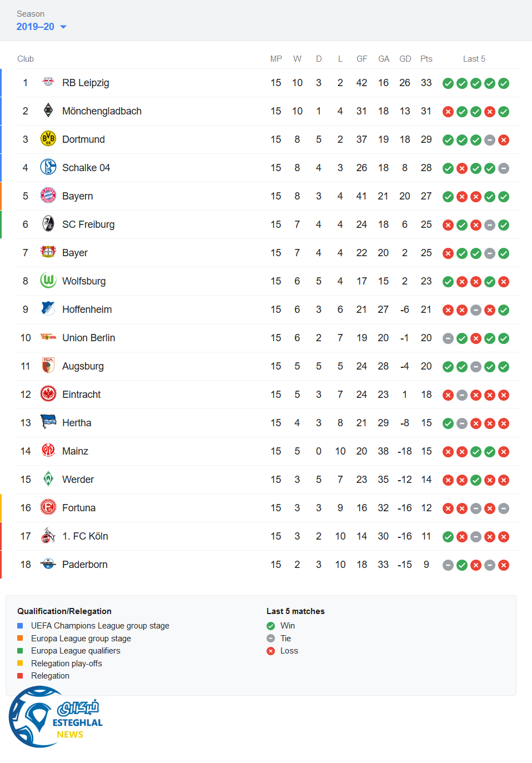This screenshot has height=763, width=532.
Task: Click the Werder diamond logo
Action: click(48, 479)
